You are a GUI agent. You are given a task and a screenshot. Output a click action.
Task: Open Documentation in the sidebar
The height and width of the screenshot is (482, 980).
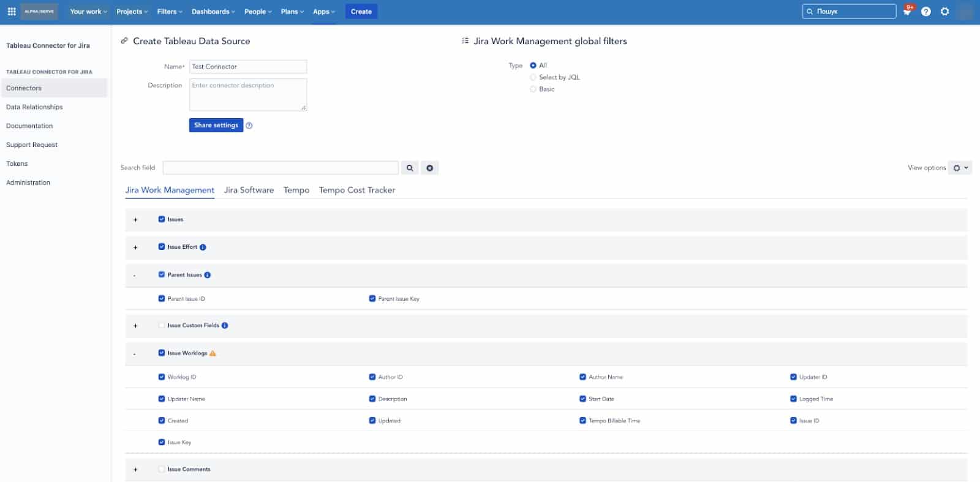click(x=29, y=126)
